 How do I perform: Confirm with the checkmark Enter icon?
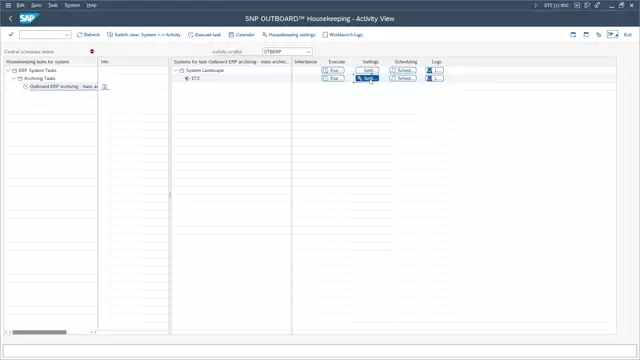click(x=11, y=35)
